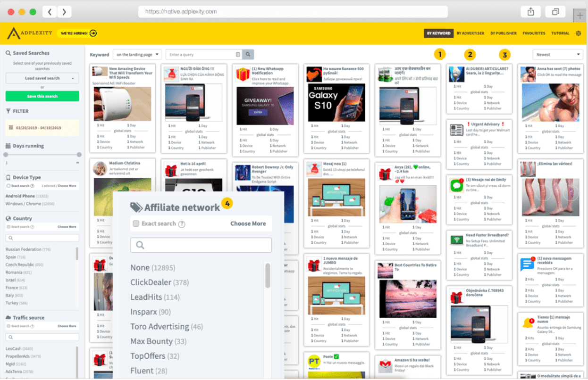The image size is (588, 380).
Task: Open the By Advertiser tab
Action: [x=470, y=33]
